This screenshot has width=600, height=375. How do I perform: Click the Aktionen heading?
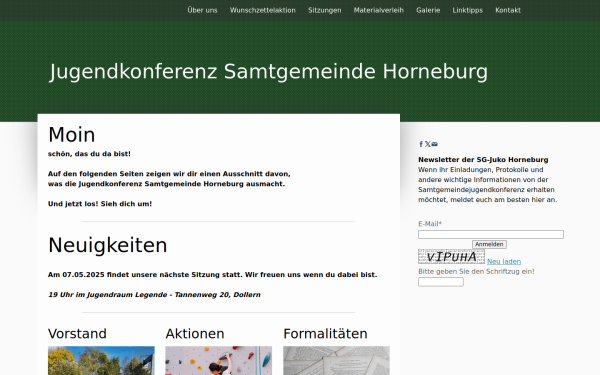click(x=195, y=334)
